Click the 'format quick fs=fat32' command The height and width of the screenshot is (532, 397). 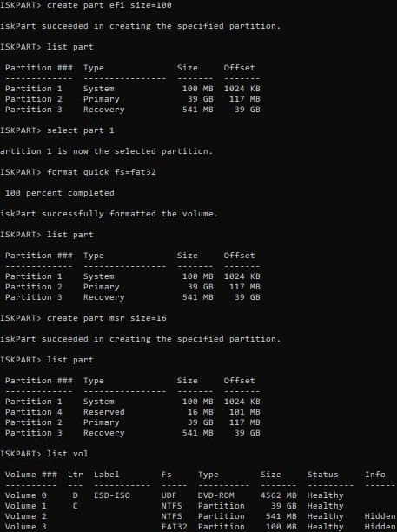click(102, 172)
